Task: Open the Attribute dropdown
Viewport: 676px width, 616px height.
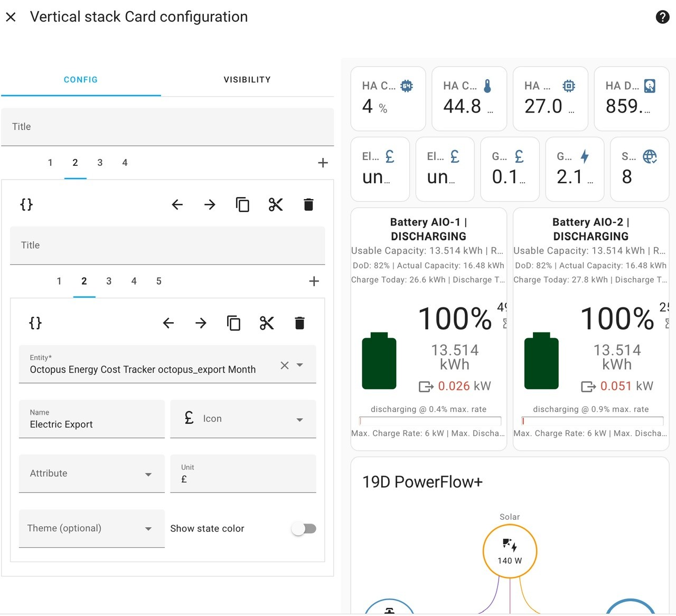Action: pyautogui.click(x=92, y=473)
